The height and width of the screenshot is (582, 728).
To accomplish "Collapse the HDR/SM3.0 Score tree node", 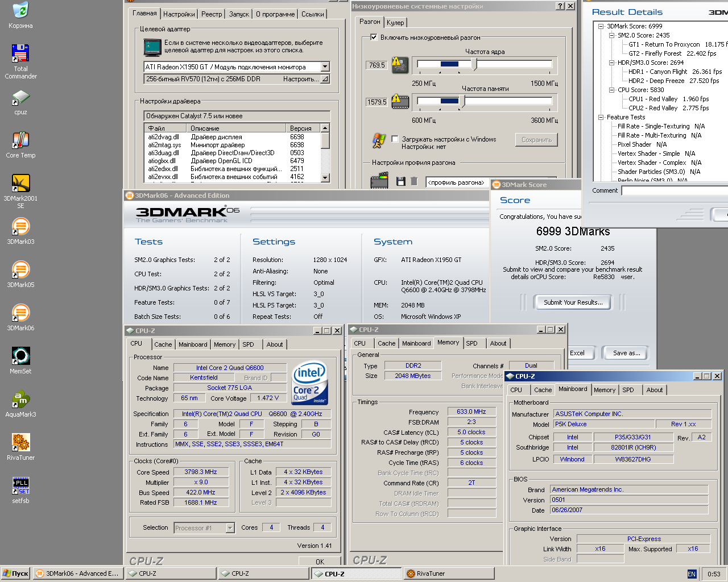I will 611,63.
